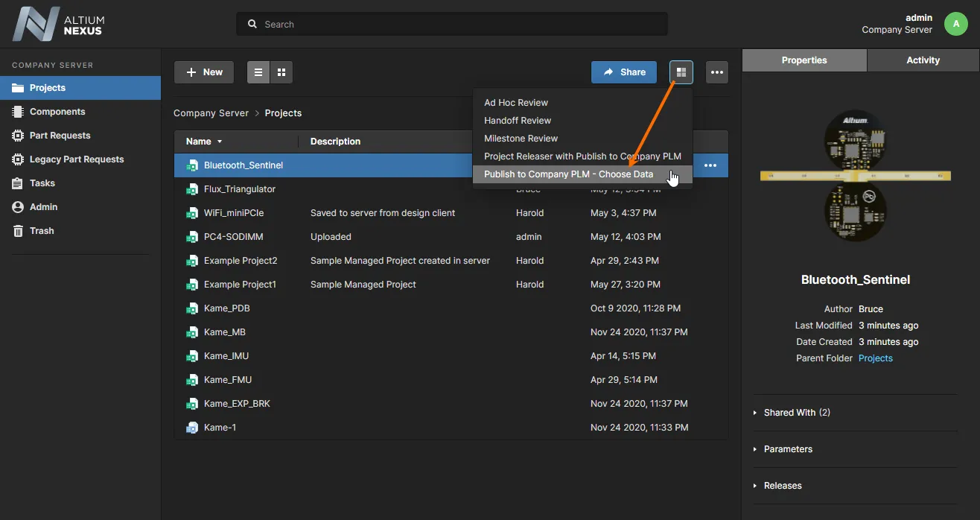
Task: Click the WiFi_miniPCIe project icon
Action: coord(192,213)
